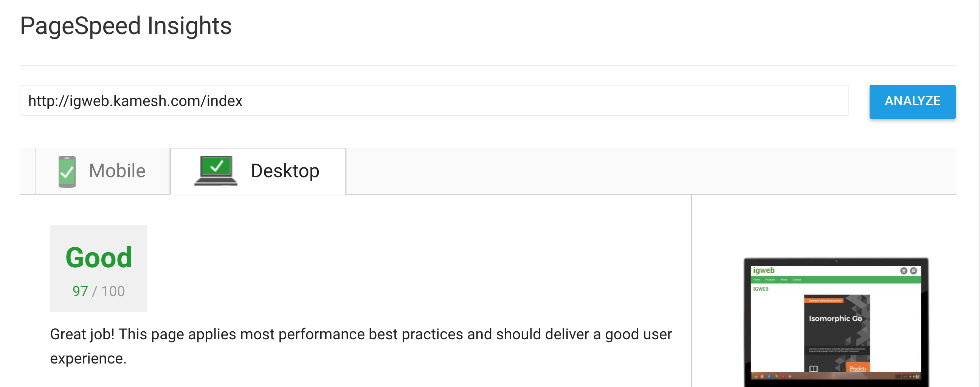Screen dimensions: 980x387
Task: Click the Chrome icon in preview taskbar
Action: [755, 376]
